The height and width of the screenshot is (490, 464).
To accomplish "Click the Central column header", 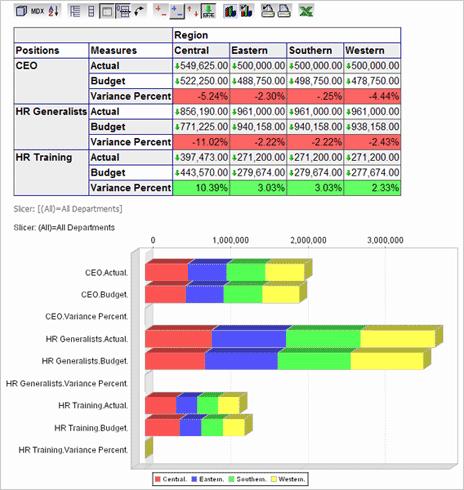I will [x=201, y=51].
